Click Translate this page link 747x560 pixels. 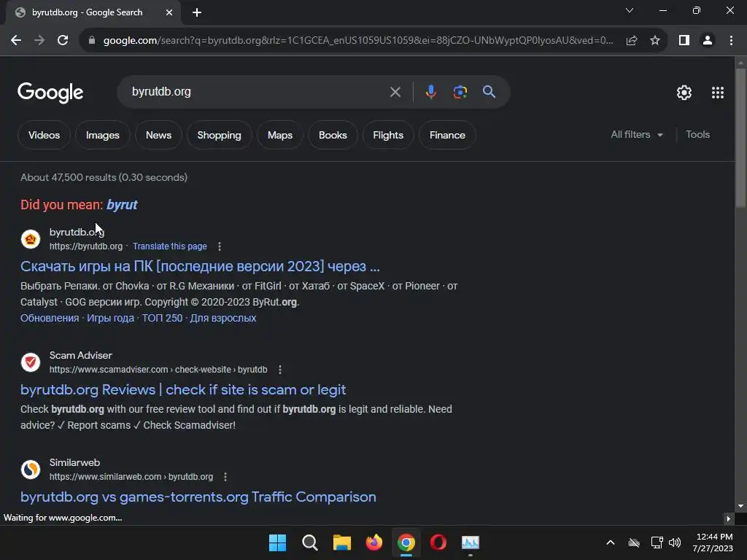[169, 246]
